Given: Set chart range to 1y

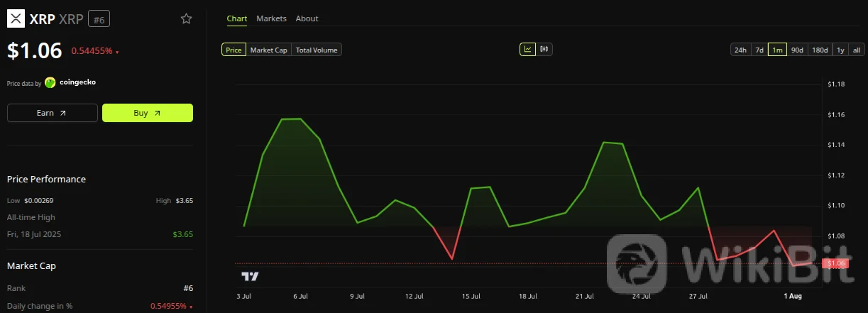Looking at the screenshot, I should (x=840, y=50).
